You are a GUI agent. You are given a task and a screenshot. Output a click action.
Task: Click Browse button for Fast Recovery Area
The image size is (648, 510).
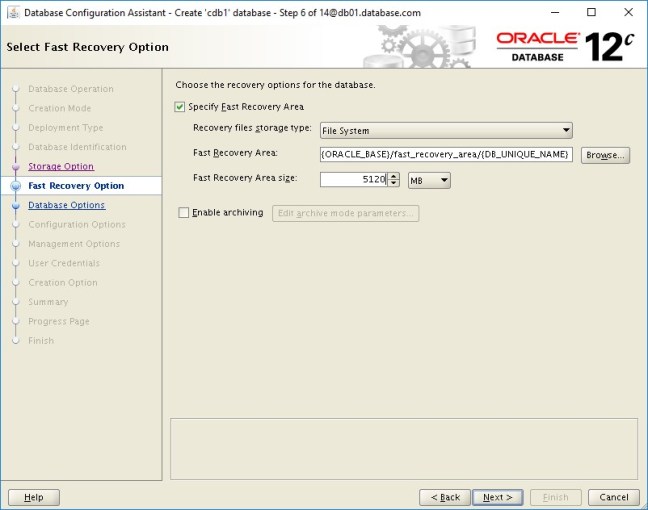coord(604,155)
